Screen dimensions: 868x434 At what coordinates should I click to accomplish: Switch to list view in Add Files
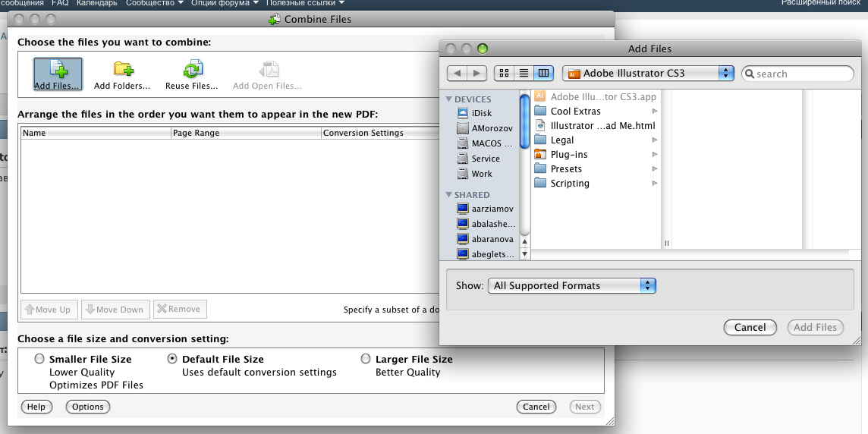click(x=524, y=73)
